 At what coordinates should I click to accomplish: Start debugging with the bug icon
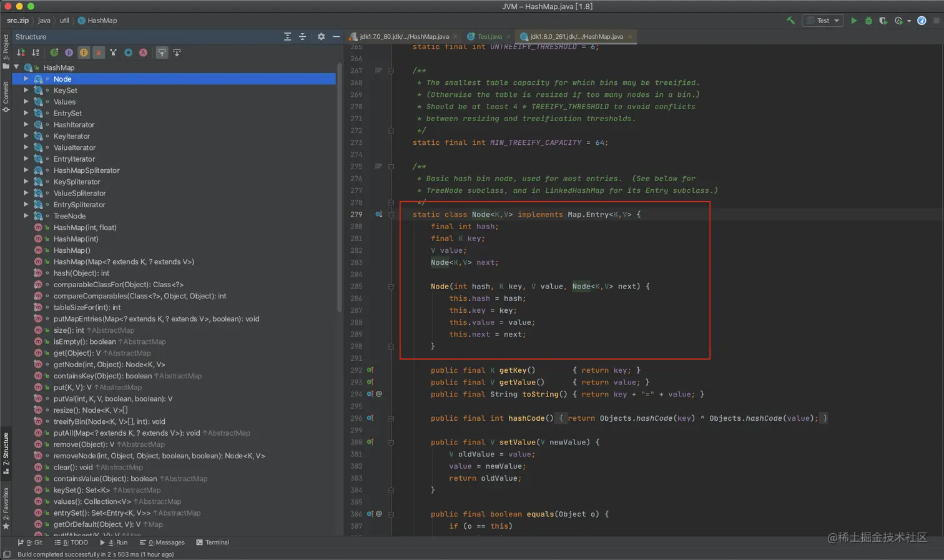[868, 21]
